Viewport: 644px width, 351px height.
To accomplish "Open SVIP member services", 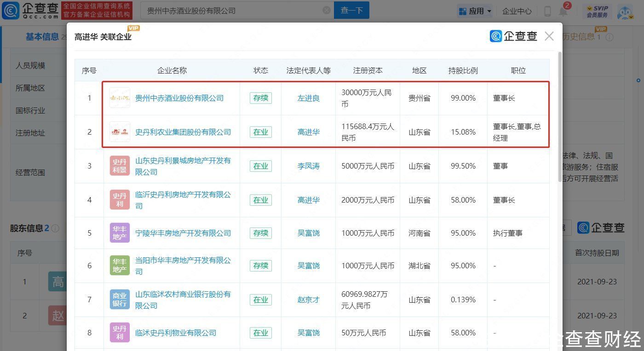I will point(597,11).
